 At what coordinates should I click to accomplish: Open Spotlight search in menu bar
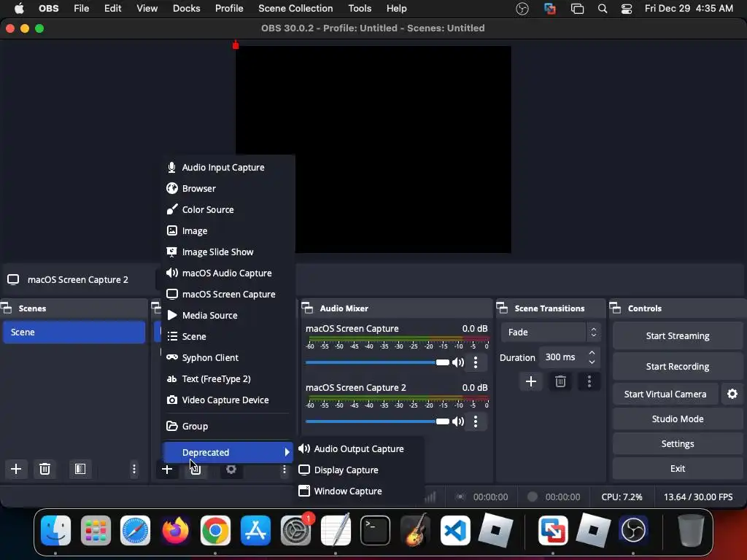click(x=603, y=9)
